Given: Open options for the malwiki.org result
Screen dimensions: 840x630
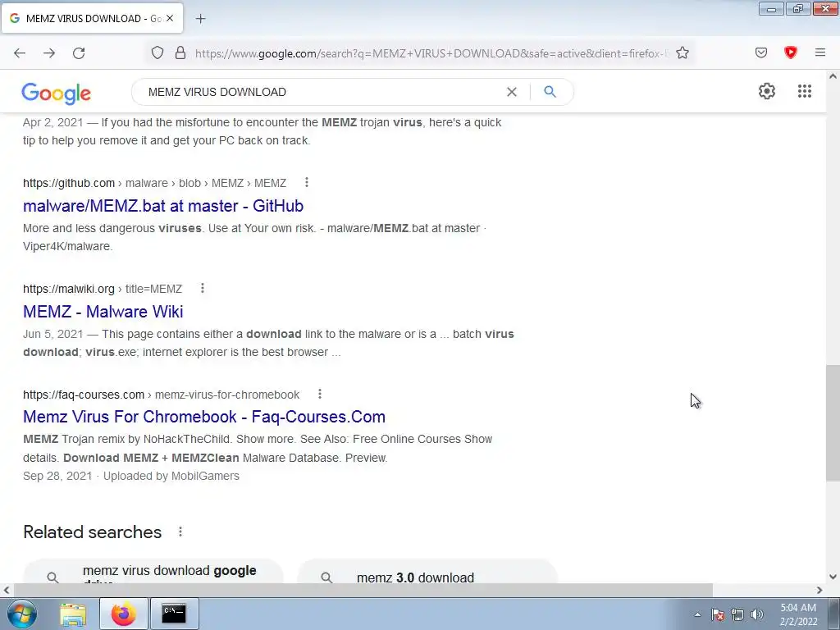Looking at the screenshot, I should [x=203, y=288].
